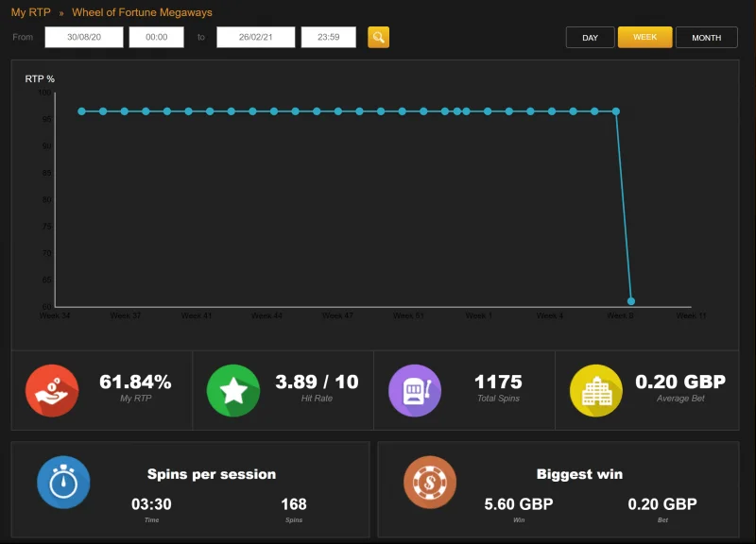Click the To time field 23:59
Screen dimensions: 756x544
pyautogui.click(x=329, y=37)
